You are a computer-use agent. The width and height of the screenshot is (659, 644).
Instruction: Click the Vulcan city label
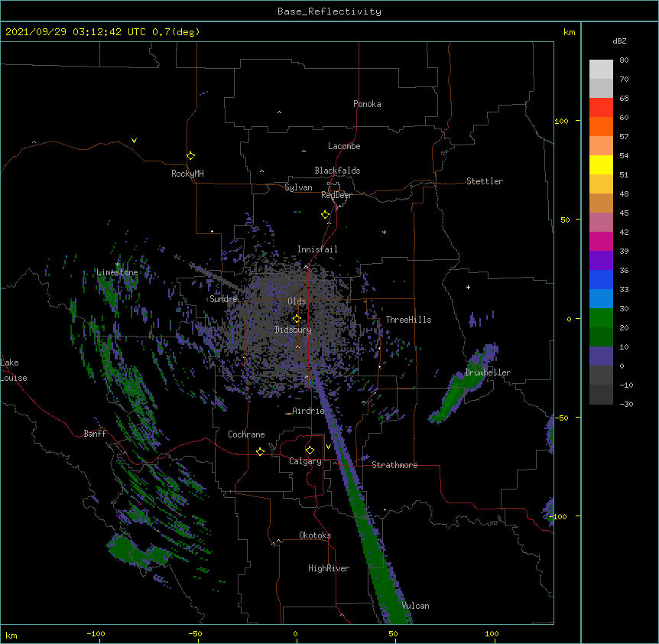415,606
